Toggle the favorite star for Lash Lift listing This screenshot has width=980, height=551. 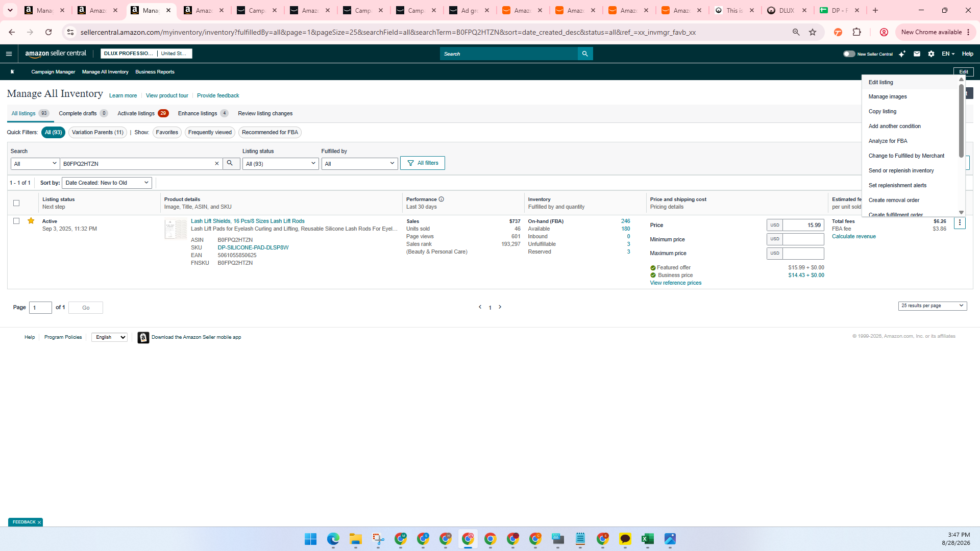tap(31, 221)
